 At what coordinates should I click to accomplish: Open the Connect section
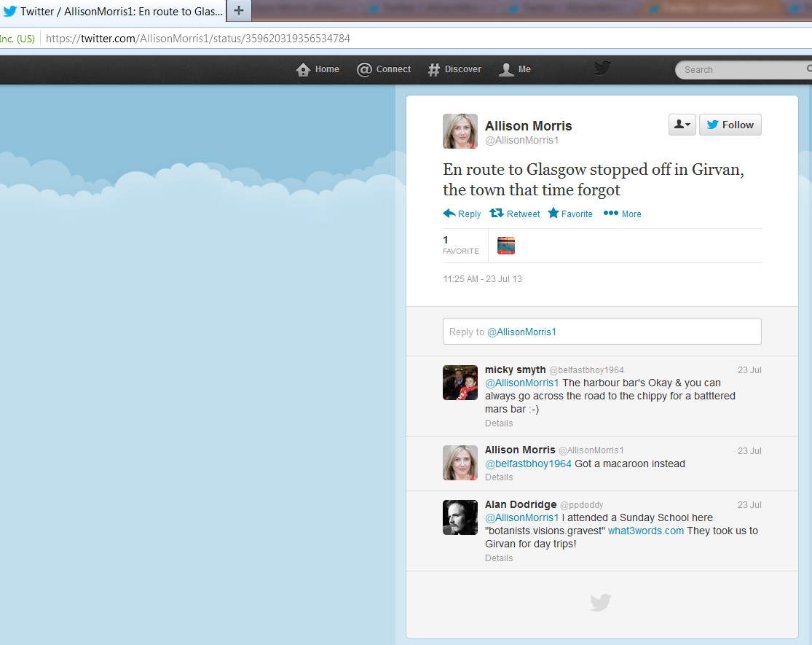click(x=384, y=69)
